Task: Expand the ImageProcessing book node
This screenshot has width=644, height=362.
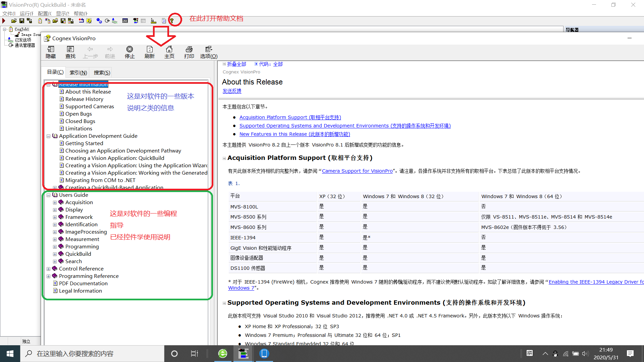Action: tap(55, 232)
